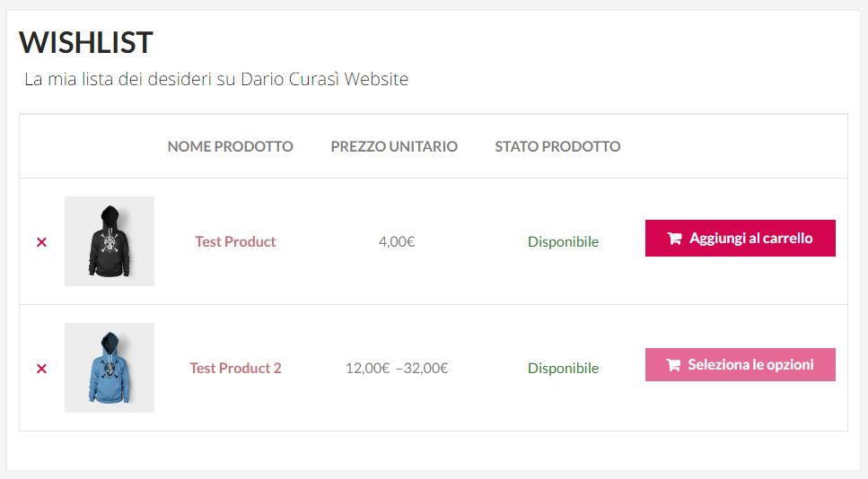
Task: Click the 12,00€ minimum price of Test Product 2
Action: (367, 368)
